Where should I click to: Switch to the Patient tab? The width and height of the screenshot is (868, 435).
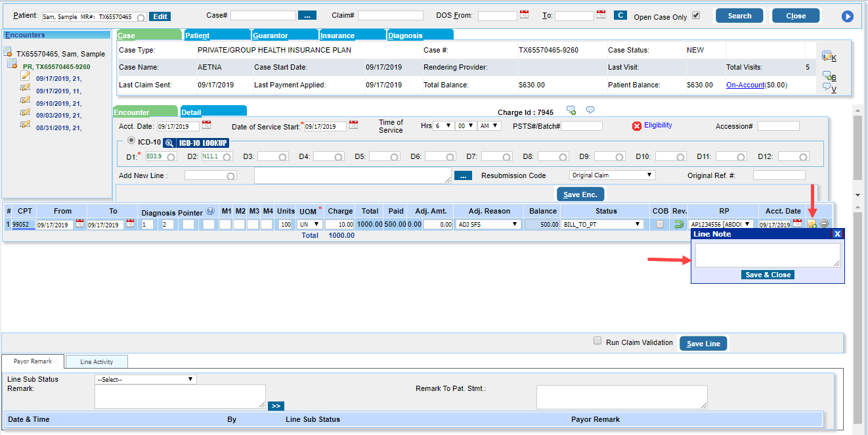coord(217,35)
